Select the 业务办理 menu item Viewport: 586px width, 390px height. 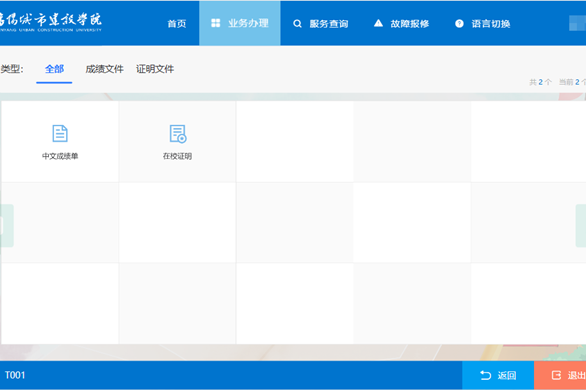(240, 23)
